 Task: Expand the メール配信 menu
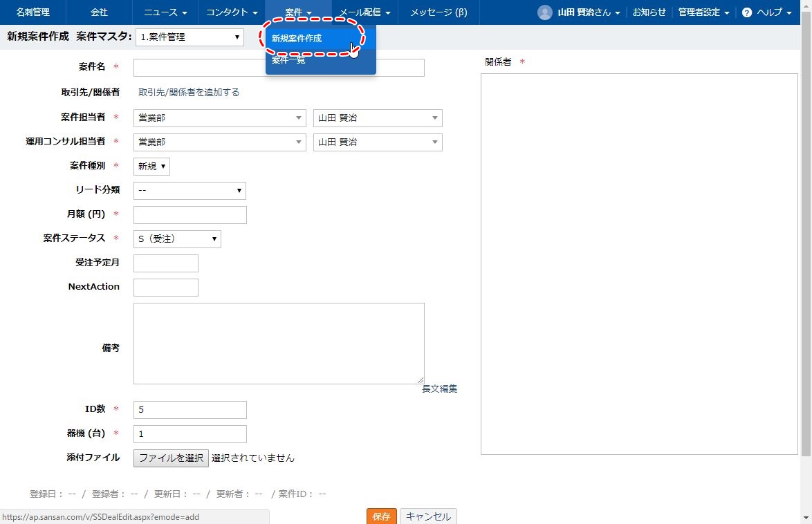365,12
